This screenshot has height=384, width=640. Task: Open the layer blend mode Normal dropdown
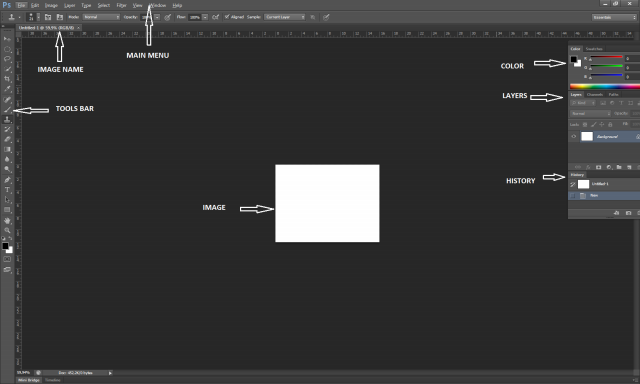click(x=590, y=113)
